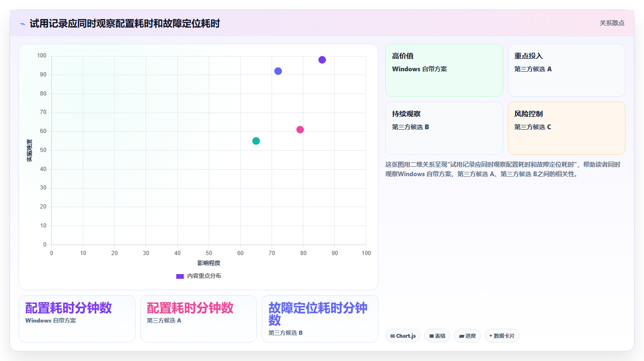Select the blue-violet scatter point near 92
644x361 pixels.
[278, 71]
